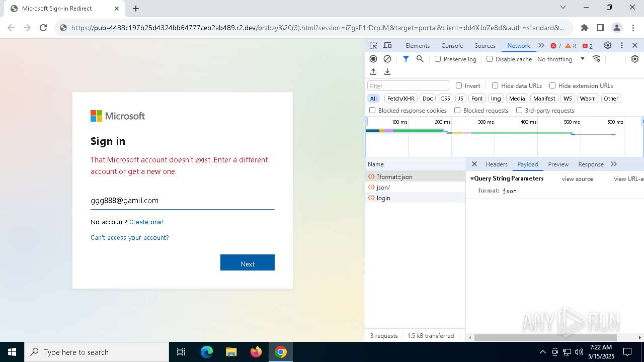Enable Preserve log checkbox
644x362 pixels.
438,59
